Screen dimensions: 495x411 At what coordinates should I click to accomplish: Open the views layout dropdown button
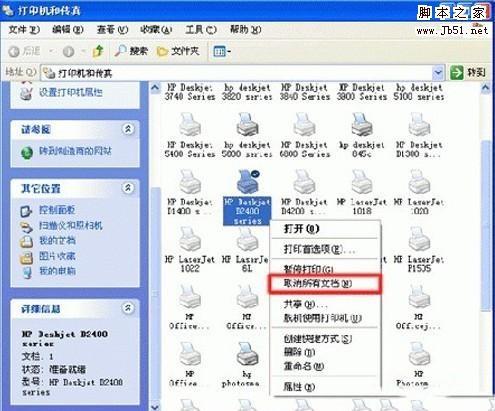[222, 51]
